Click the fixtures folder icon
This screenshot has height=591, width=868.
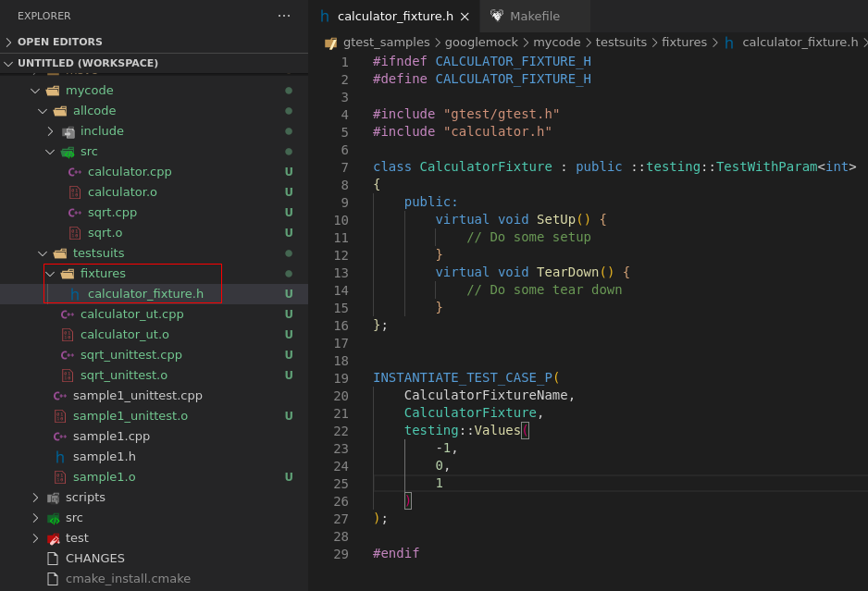[x=68, y=274]
